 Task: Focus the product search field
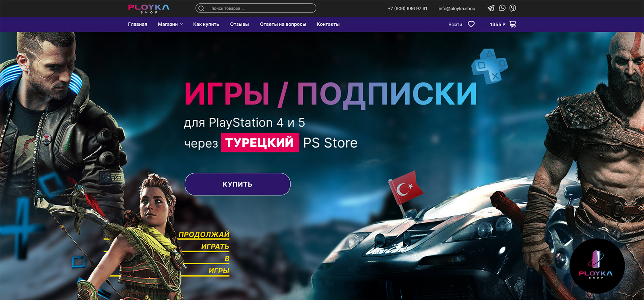[x=256, y=8]
